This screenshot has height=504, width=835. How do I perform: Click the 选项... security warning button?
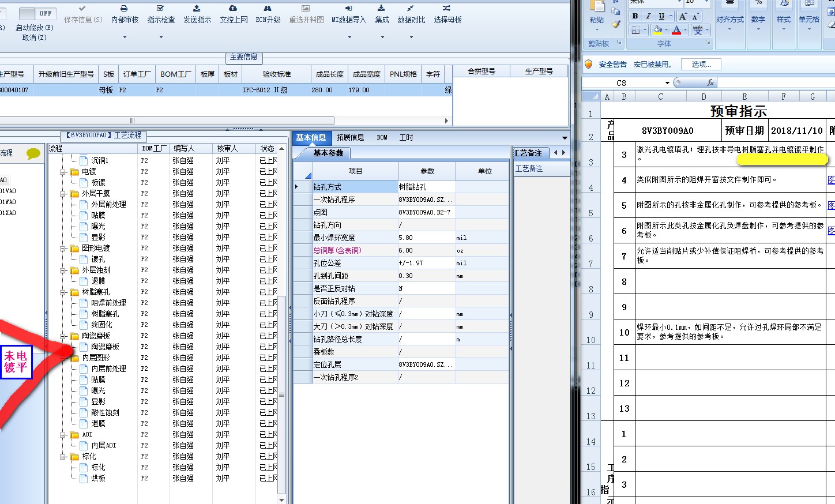pyautogui.click(x=701, y=64)
